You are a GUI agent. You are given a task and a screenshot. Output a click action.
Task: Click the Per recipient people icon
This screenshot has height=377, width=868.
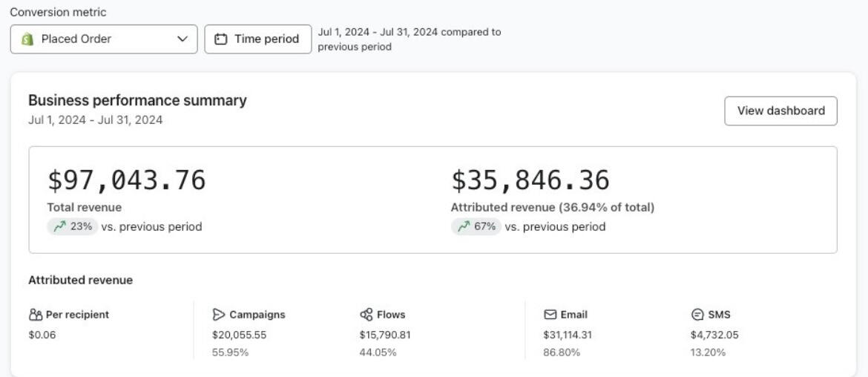click(35, 315)
